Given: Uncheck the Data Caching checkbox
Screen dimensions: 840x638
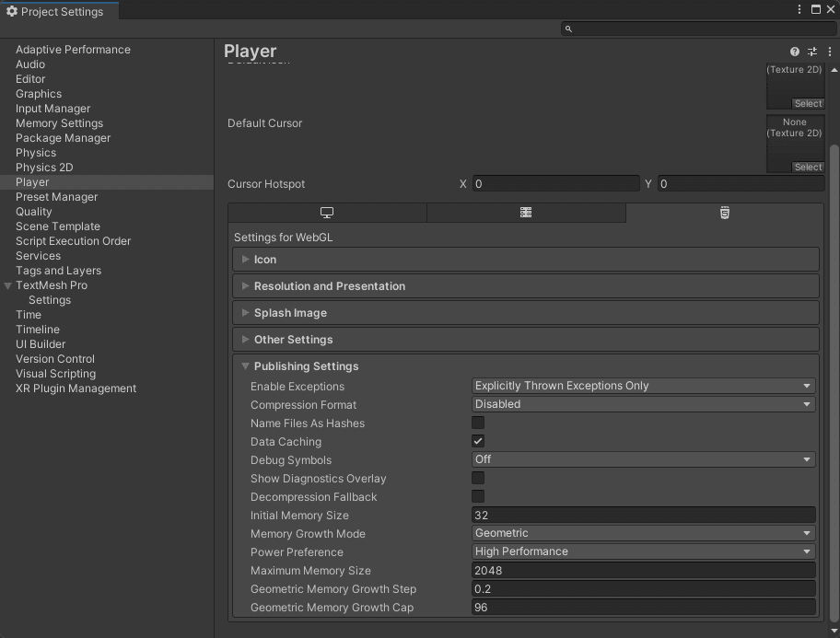Looking at the screenshot, I should coord(478,441).
